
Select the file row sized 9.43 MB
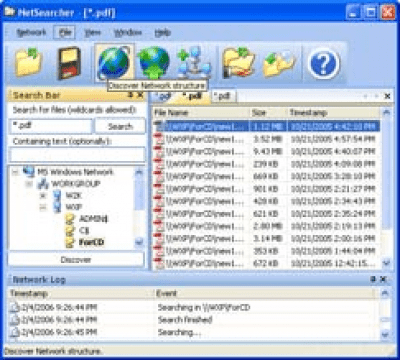coord(266,152)
